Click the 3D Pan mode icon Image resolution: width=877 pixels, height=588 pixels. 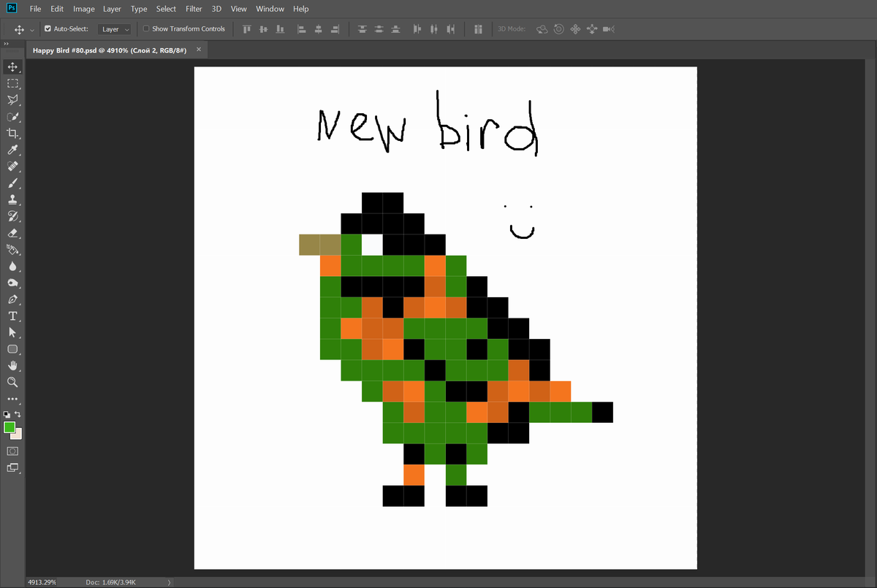point(575,29)
